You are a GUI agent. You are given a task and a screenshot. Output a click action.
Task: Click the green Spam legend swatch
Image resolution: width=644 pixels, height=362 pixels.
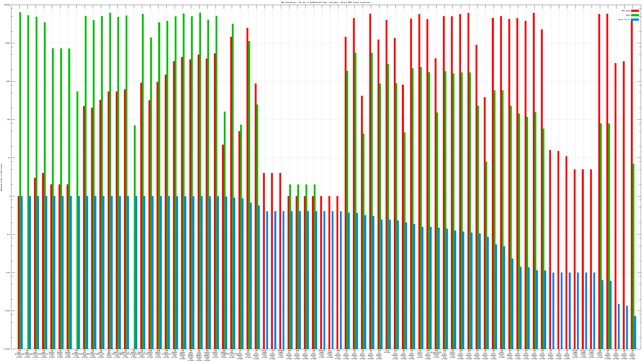tap(635, 15)
